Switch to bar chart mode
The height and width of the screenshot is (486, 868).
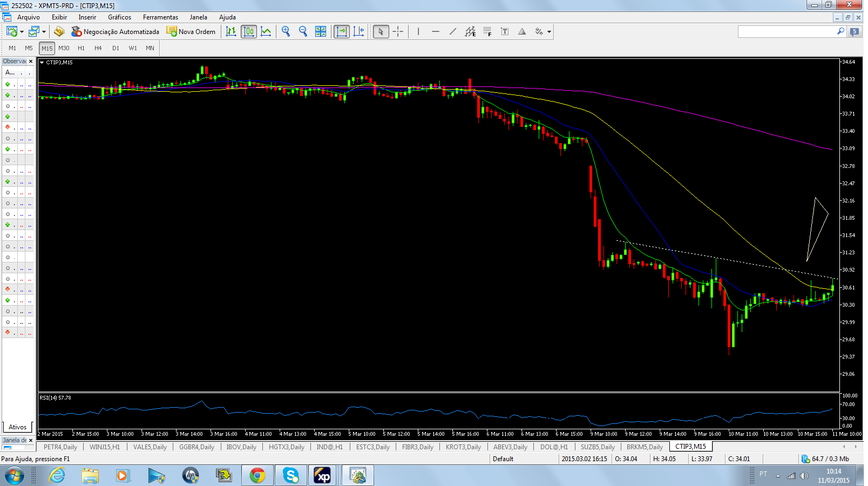231,31
